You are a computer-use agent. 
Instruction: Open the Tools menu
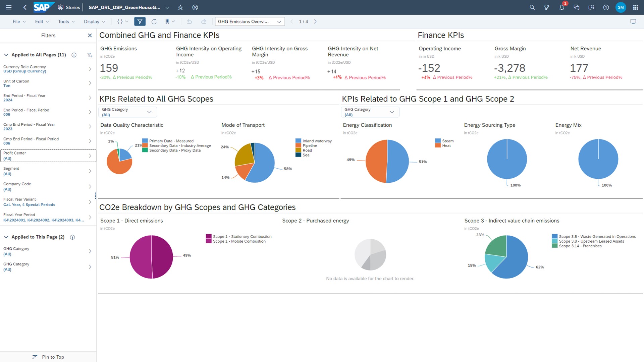point(66,21)
